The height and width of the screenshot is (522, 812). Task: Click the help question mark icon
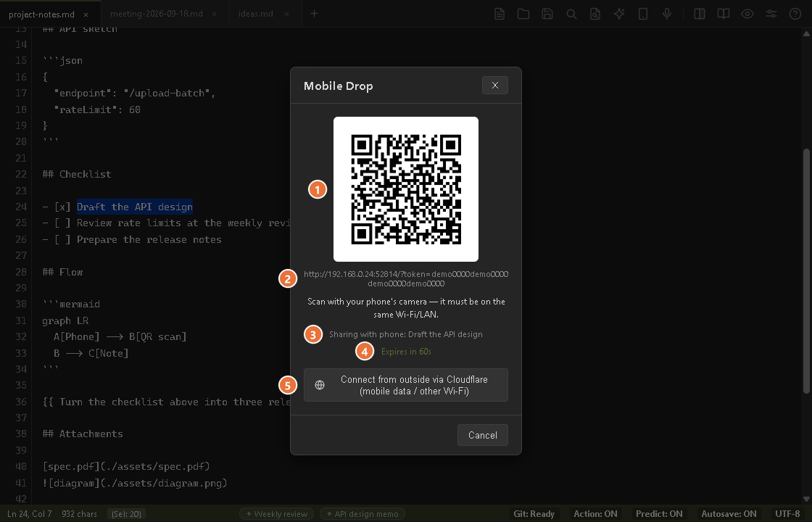(x=795, y=14)
